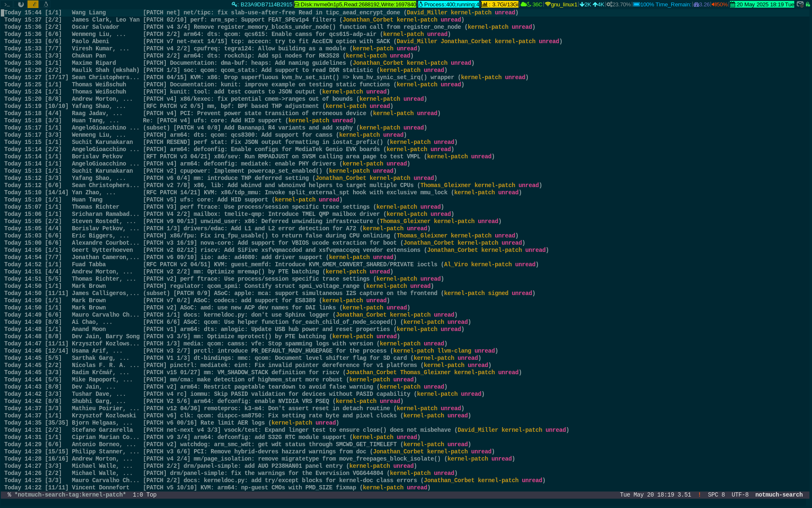The image size is (812, 508).
Task: Open the gnu_linux1 wifi indicator
Action: coord(561,4)
